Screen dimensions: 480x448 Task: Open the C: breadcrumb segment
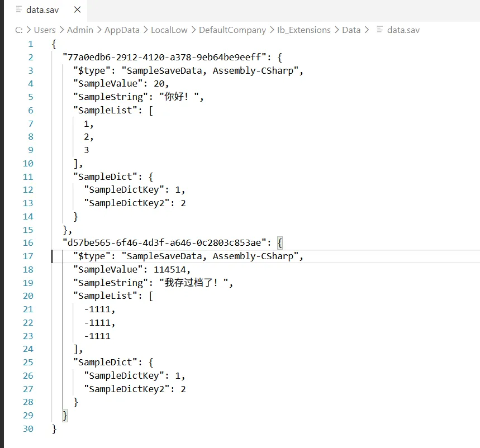(x=19, y=30)
